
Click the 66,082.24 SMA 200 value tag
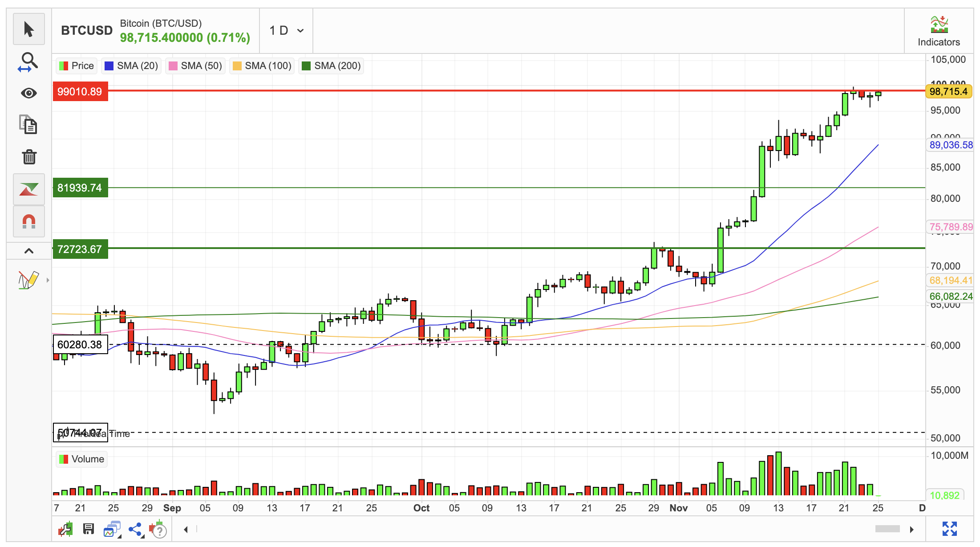pyautogui.click(x=951, y=296)
